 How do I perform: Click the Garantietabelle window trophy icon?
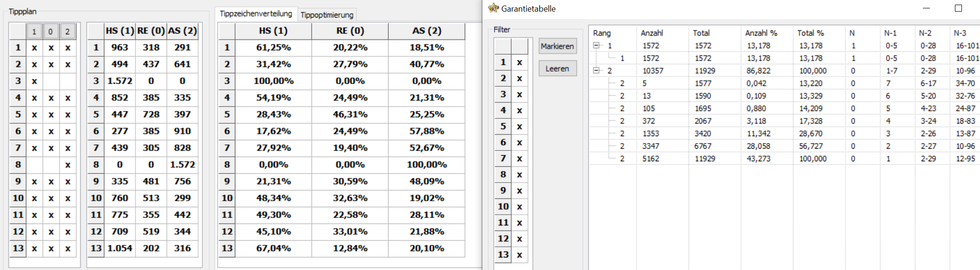493,8
